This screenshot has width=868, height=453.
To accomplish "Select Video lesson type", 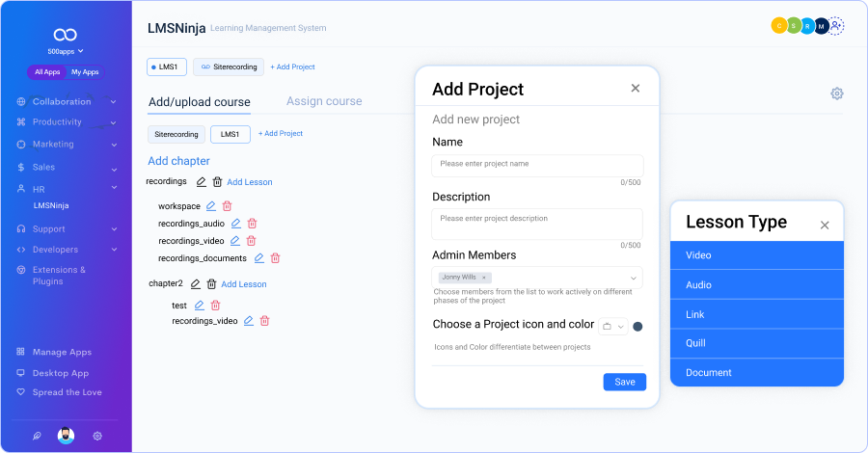I will point(756,255).
